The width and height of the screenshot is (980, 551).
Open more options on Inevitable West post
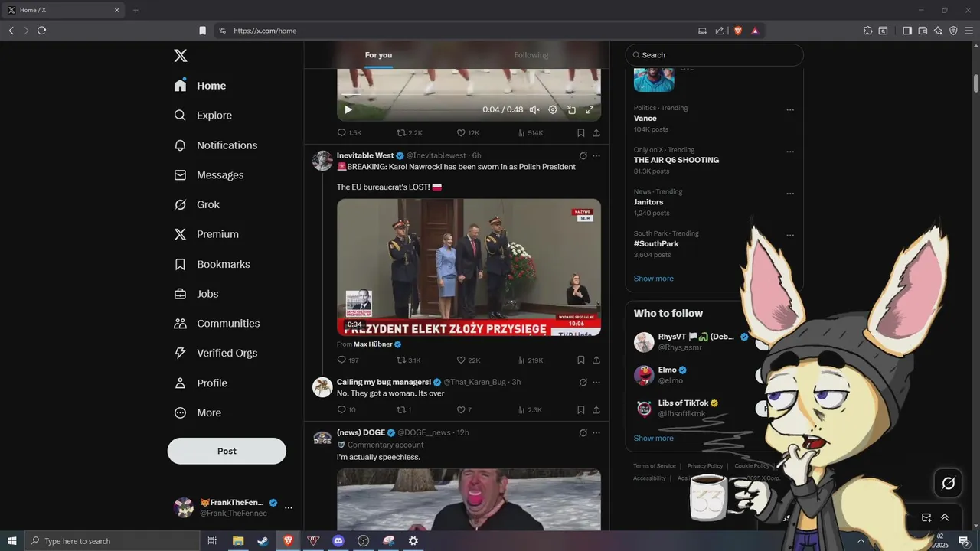pyautogui.click(x=596, y=155)
